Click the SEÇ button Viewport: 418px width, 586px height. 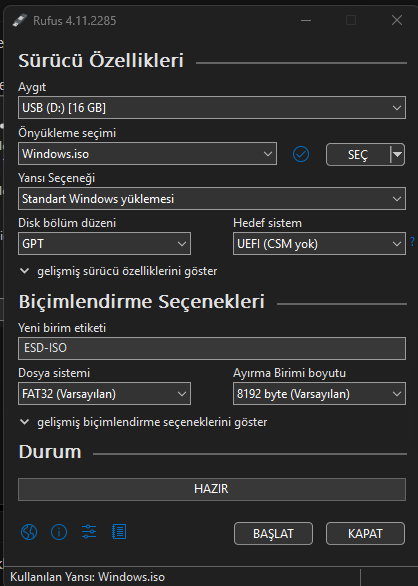(358, 154)
